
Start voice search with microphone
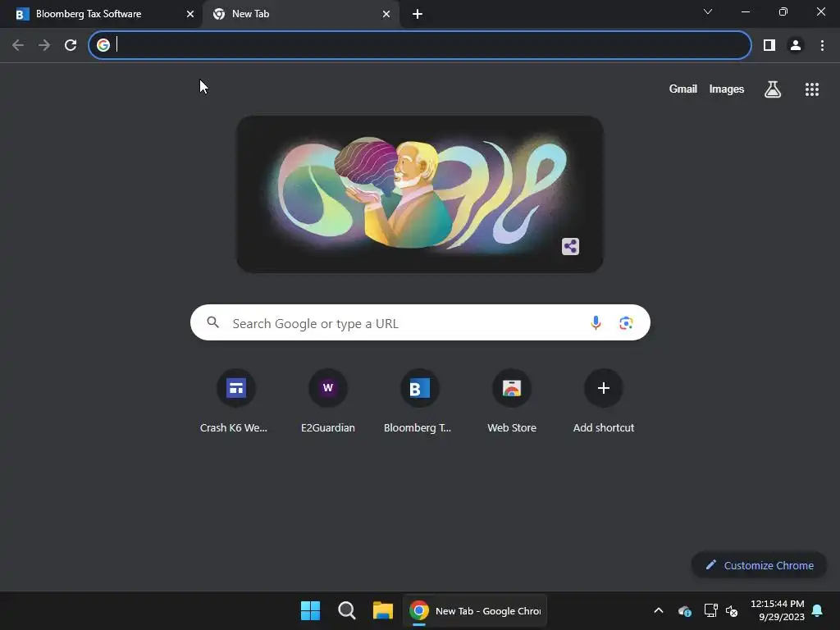pos(596,322)
